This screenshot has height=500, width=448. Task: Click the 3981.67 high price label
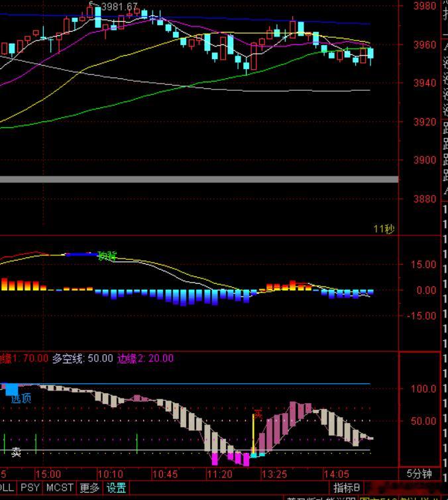(x=119, y=7)
